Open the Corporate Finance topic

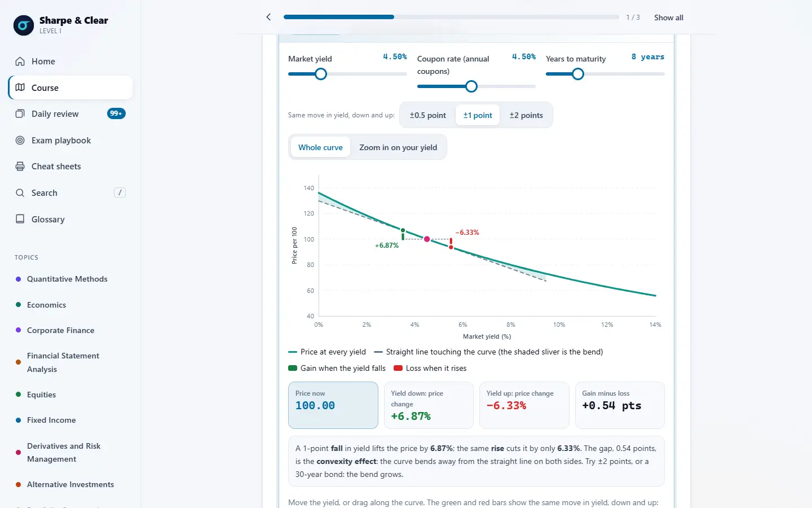(x=60, y=330)
